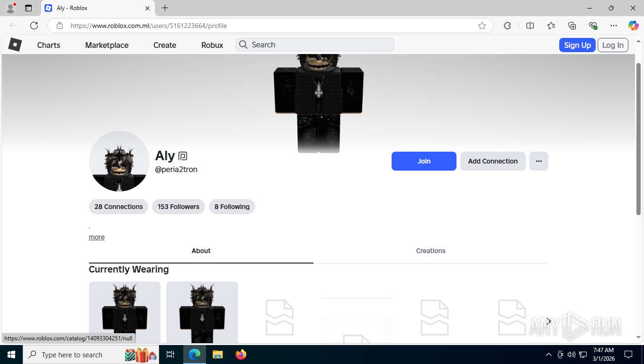644x364 pixels.
Task: Expand the description with the more link
Action: (97, 237)
